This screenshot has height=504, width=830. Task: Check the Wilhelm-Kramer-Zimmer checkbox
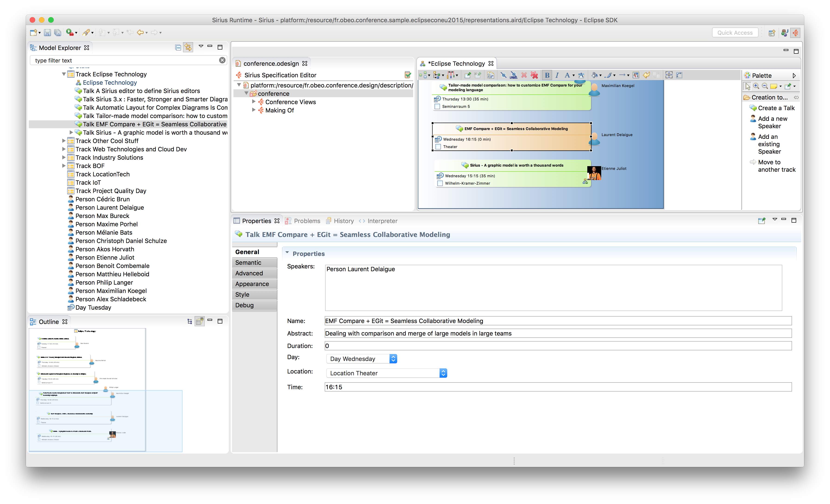(440, 184)
